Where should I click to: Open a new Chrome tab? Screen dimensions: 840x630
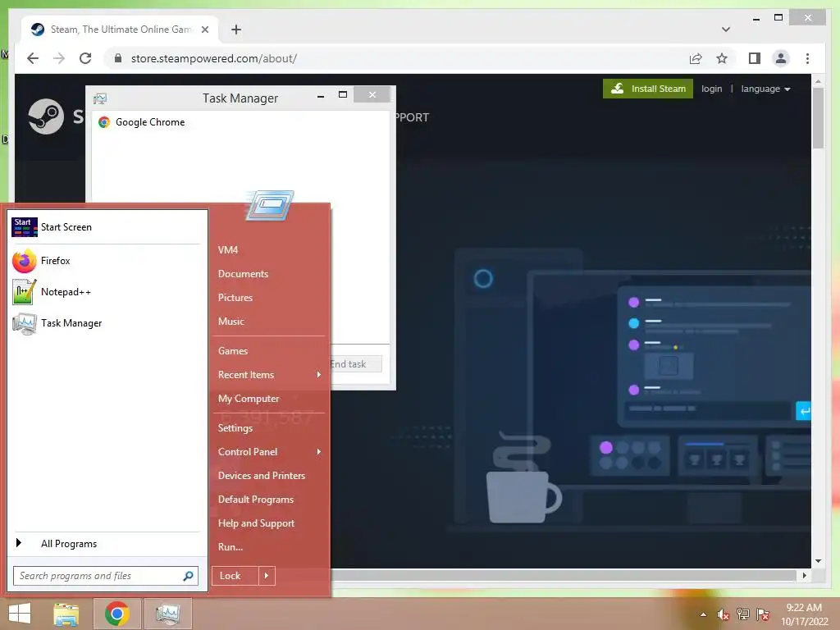236,30
